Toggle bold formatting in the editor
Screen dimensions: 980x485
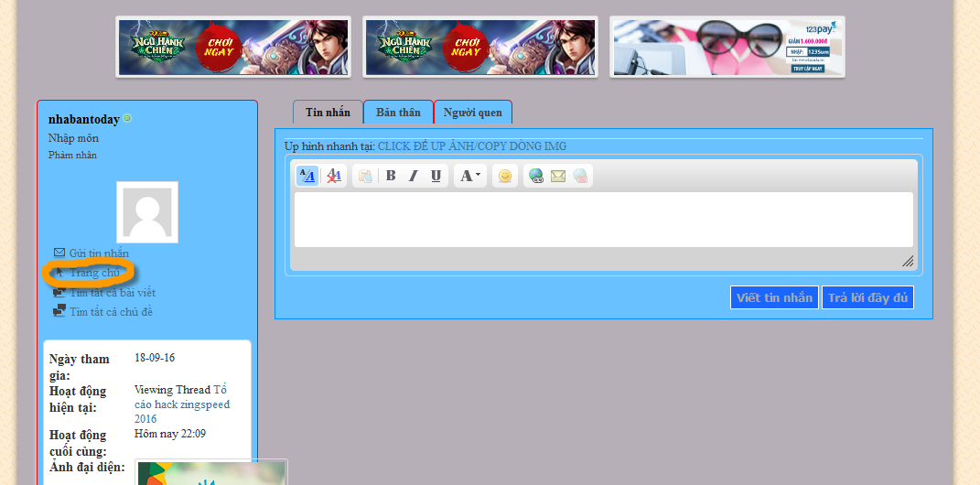coord(391,177)
